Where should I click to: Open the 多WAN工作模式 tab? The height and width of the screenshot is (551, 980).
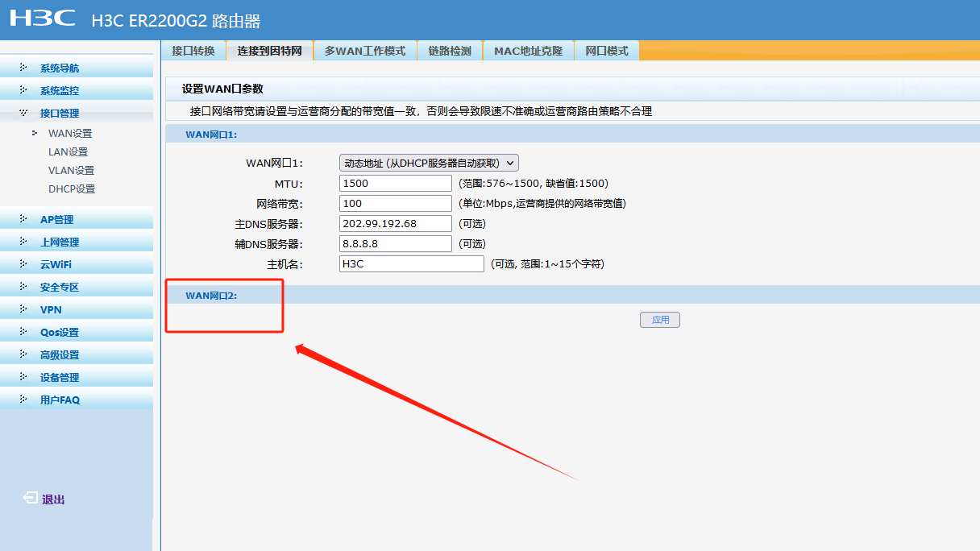click(365, 51)
